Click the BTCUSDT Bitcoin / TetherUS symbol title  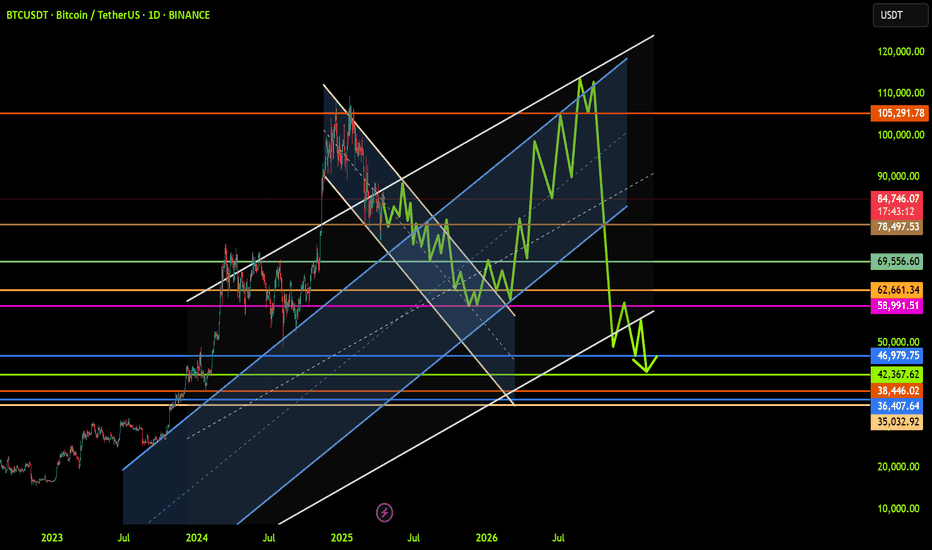108,15
